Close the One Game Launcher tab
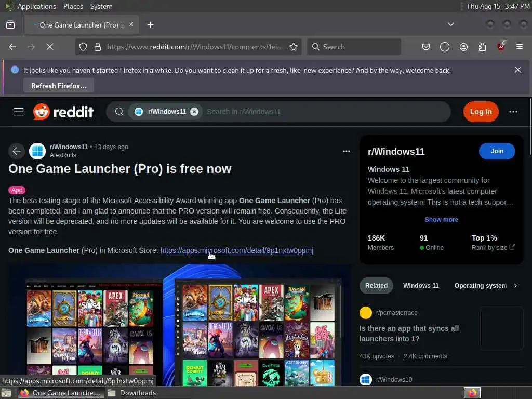The width and height of the screenshot is (532, 399). point(131,25)
